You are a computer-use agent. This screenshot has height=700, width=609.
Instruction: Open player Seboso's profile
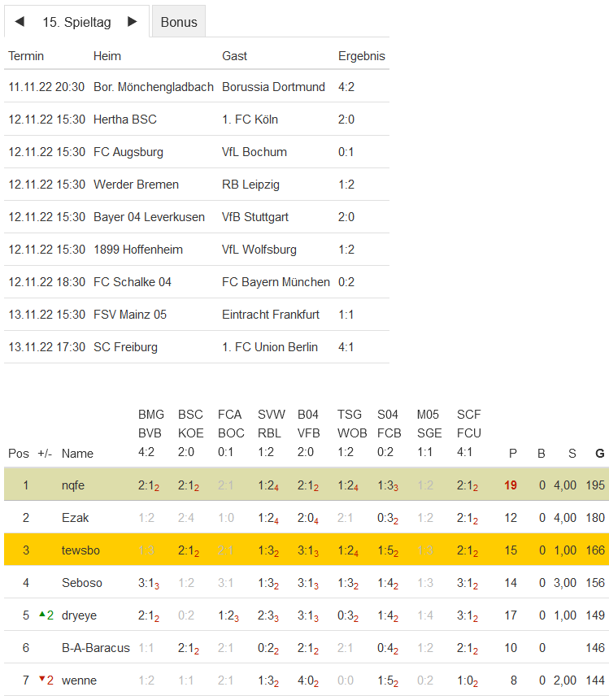pyautogui.click(x=80, y=583)
